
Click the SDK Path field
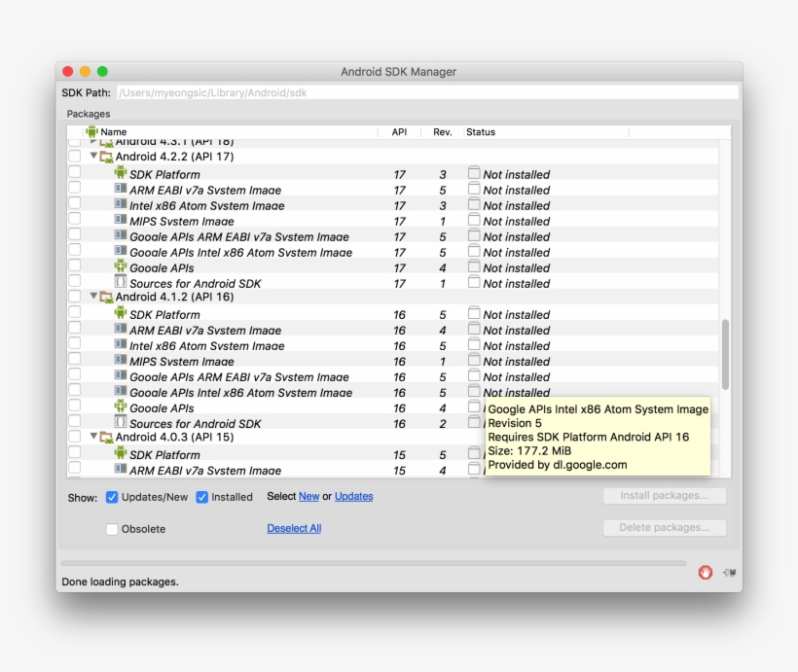[427, 92]
